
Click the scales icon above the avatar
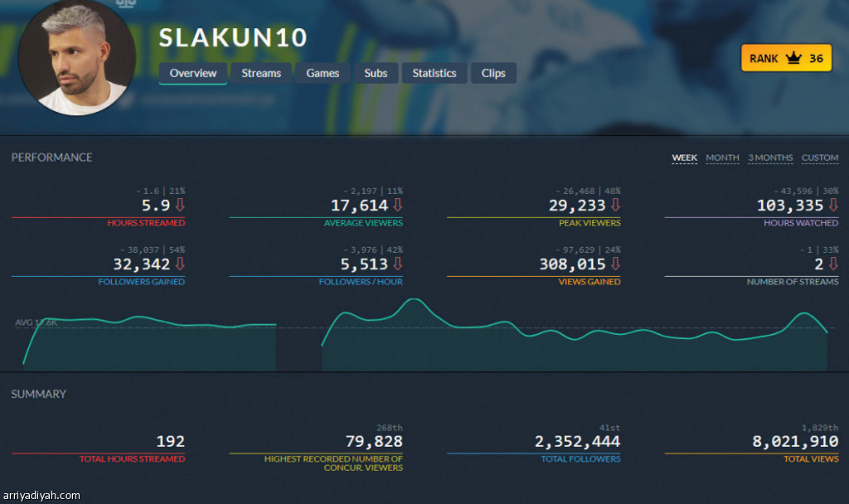point(126,4)
